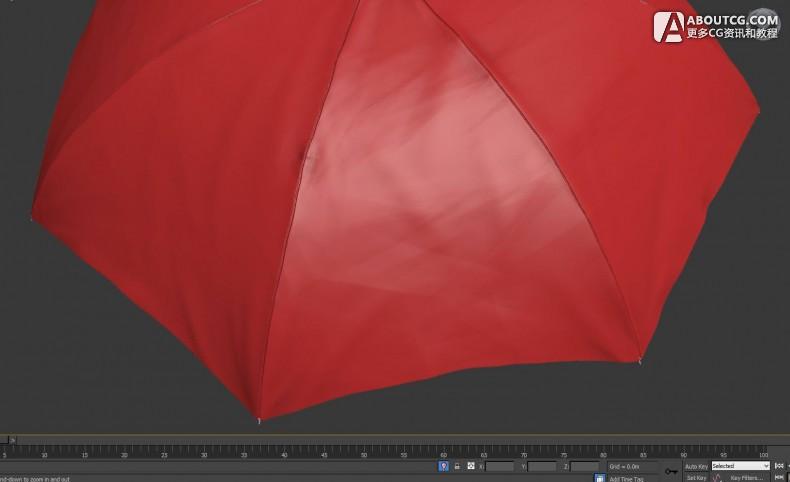Toggle the Selection Lock padlock icon
Viewport: 790px width, 482px height.
pos(457,466)
